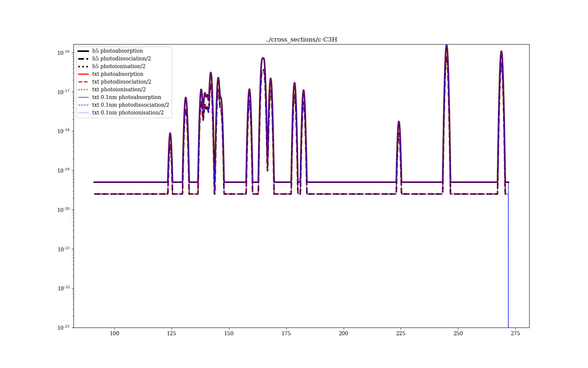Viewport: 588px width, 368px height.
Task: Click y-axis tick label 10^-18
Action: pyautogui.click(x=64, y=131)
